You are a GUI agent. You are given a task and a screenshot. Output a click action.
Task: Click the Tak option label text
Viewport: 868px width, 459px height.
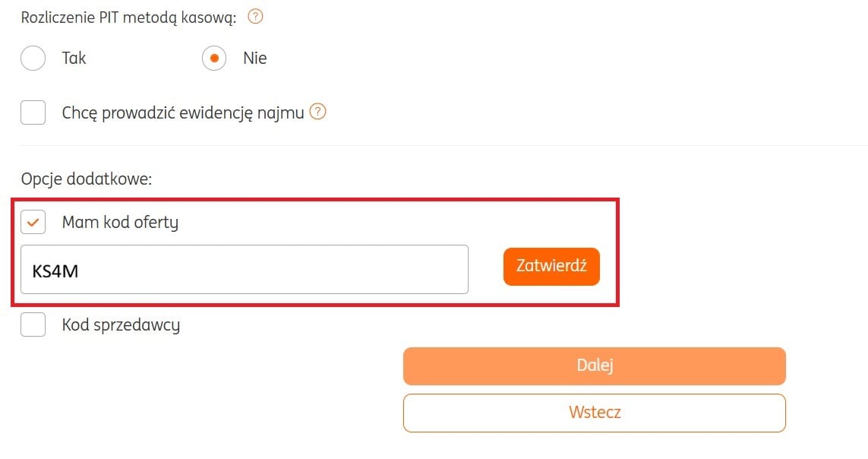(x=74, y=59)
